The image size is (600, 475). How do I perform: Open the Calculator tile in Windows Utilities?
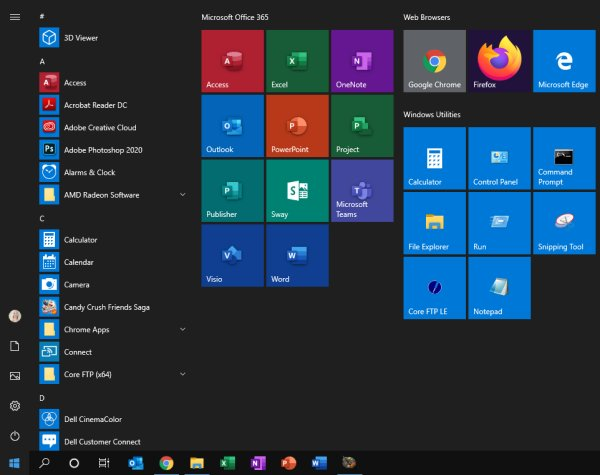[435, 158]
